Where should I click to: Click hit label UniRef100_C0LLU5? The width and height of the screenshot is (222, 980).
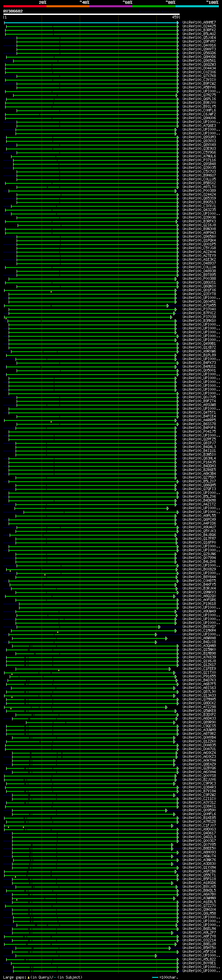pos(199,179)
